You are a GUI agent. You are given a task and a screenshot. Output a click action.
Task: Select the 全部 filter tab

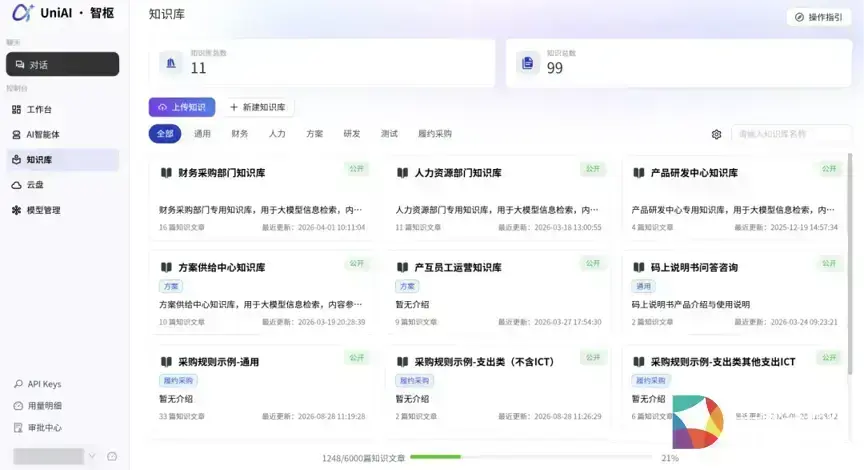pyautogui.click(x=165, y=134)
